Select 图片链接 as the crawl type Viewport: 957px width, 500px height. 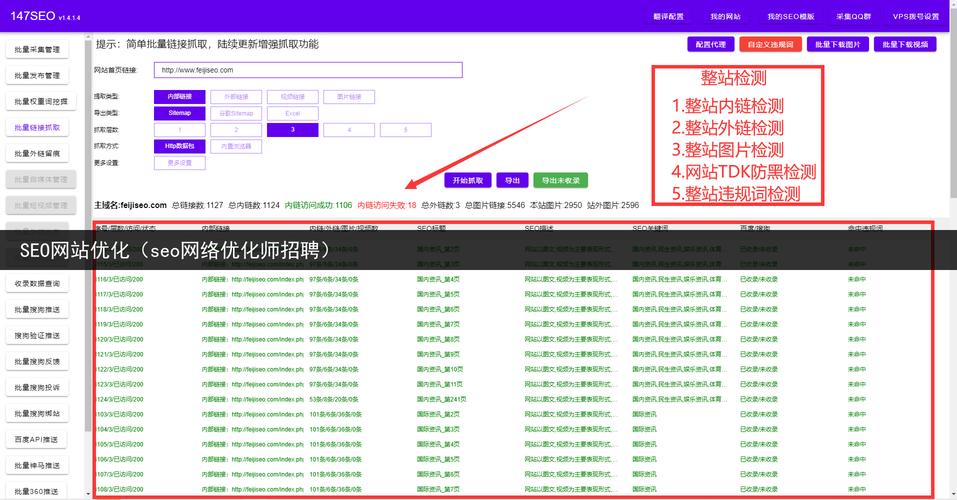pos(349,96)
